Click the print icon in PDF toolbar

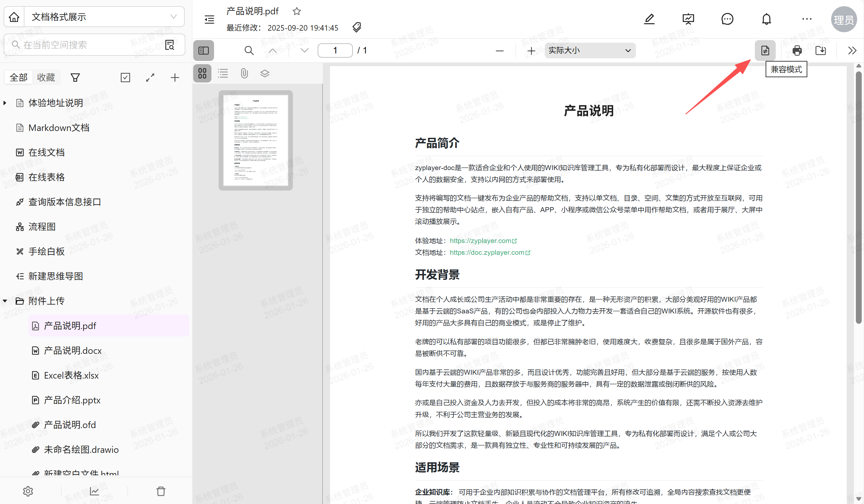click(x=797, y=51)
